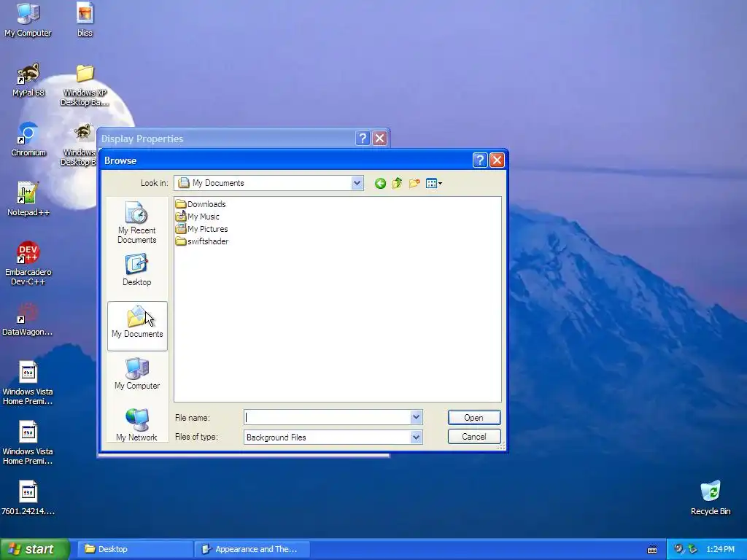Click the Cancel button
The width and height of the screenshot is (747, 560).
474,437
